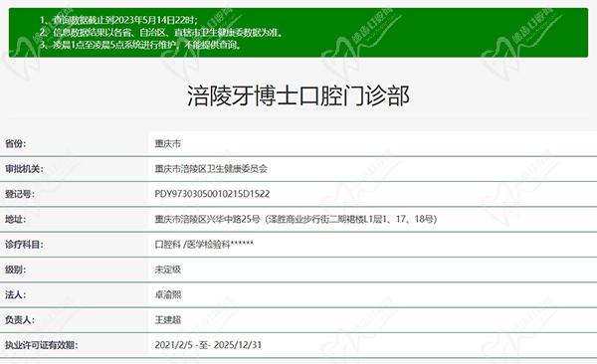The width and height of the screenshot is (597, 364).
Task: Click the 负责人 label
Action: (20, 320)
